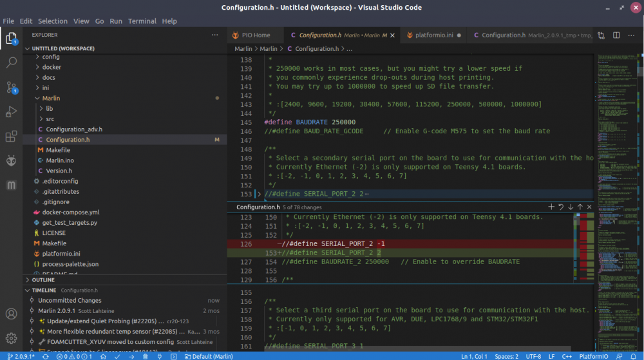Collapse the Untitled (Workspace) section
Viewport: 644px width, 360px height.
click(125, 48)
